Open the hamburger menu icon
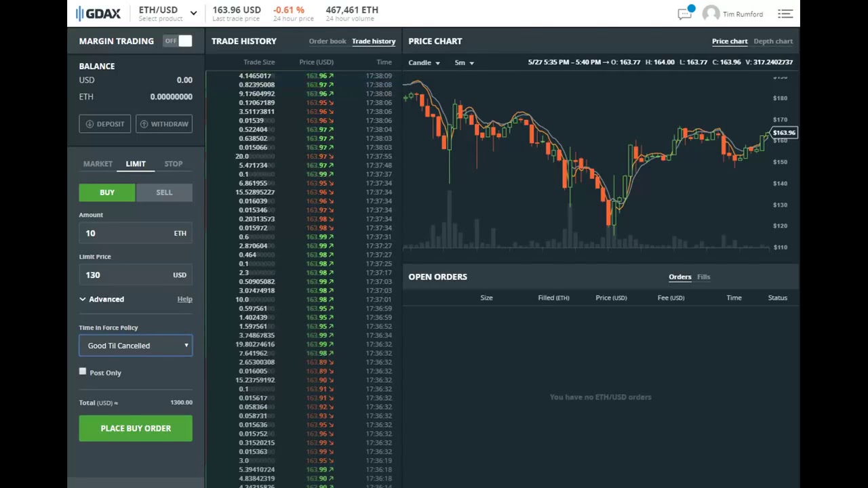Screen dimensions: 868x488 point(785,14)
